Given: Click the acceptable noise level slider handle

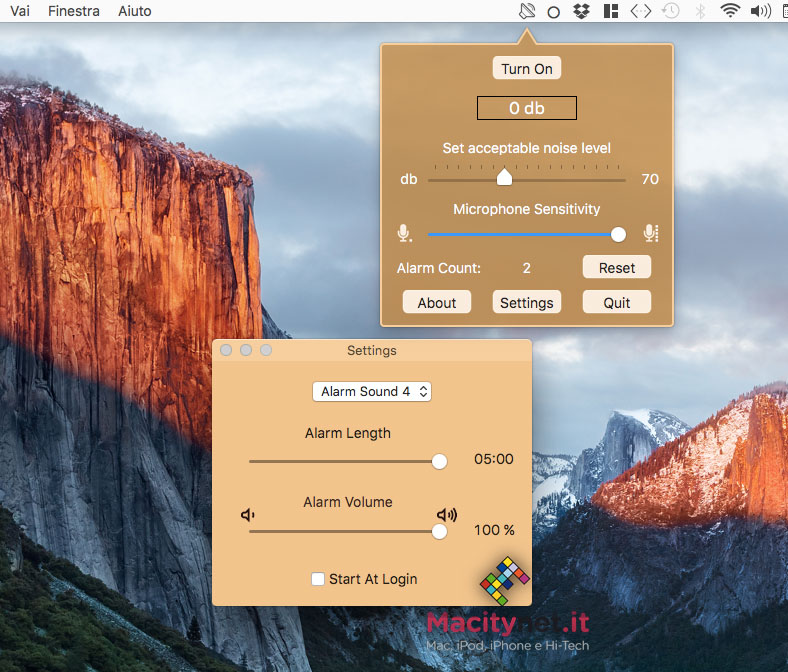Looking at the screenshot, I should (504, 177).
